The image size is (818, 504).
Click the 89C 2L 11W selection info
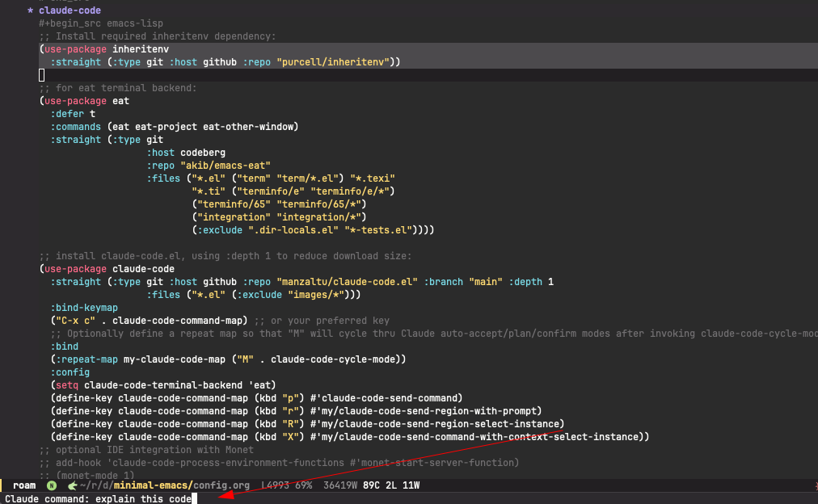click(x=391, y=485)
